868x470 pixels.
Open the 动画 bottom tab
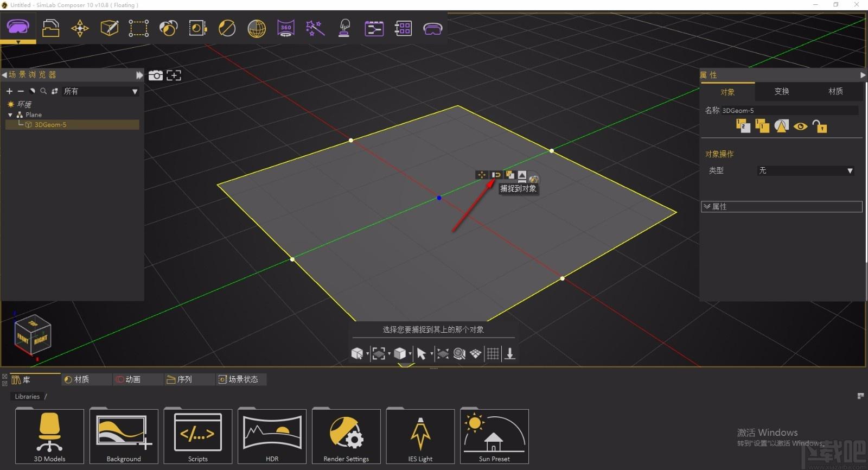(x=138, y=379)
